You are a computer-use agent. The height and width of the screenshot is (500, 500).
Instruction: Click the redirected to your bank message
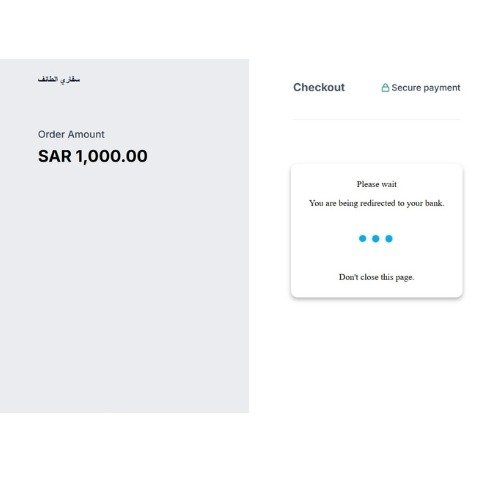377,203
